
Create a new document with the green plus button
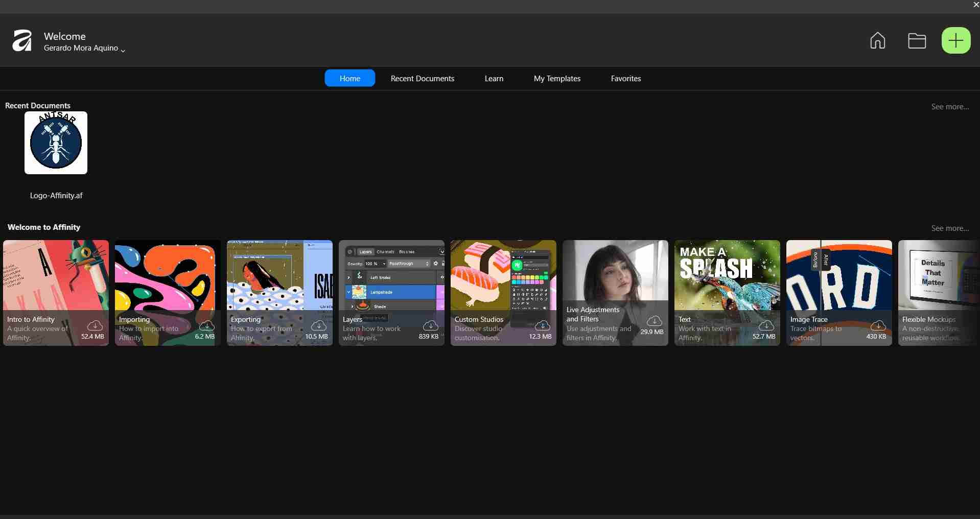(956, 40)
